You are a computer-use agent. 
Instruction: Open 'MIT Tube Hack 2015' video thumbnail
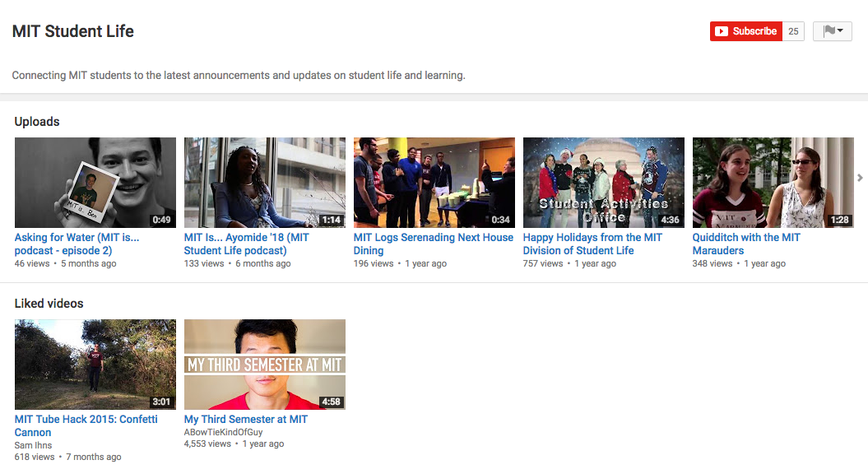click(x=95, y=365)
